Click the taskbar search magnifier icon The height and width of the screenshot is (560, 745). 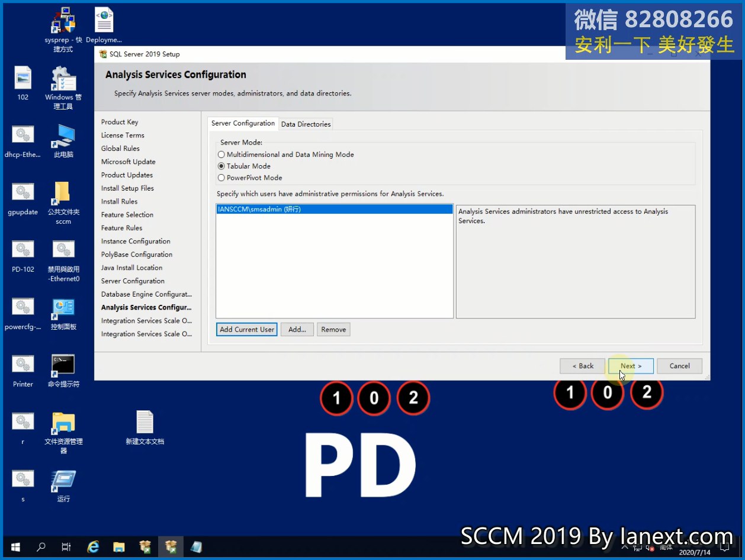click(x=41, y=548)
